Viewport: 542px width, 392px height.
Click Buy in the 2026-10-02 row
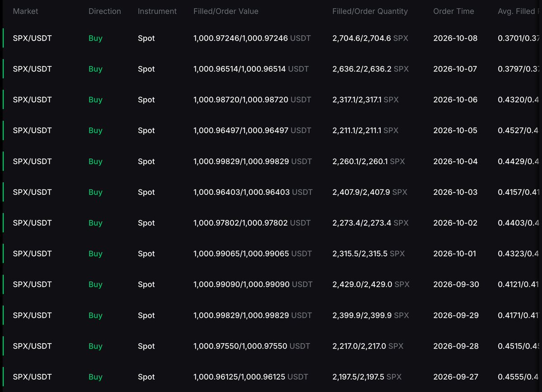click(x=95, y=223)
